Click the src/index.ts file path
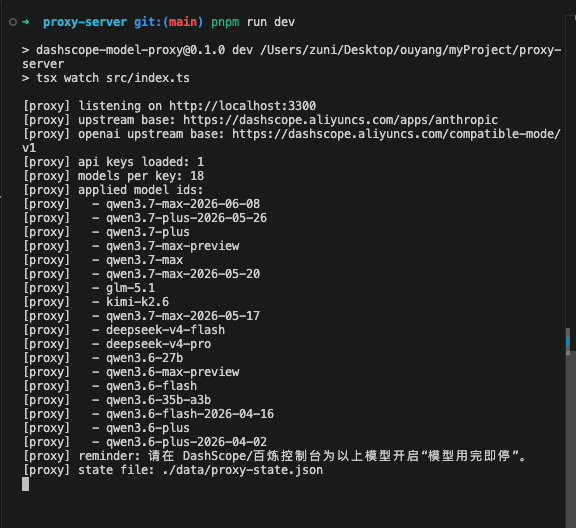This screenshot has width=576, height=528. (148, 78)
